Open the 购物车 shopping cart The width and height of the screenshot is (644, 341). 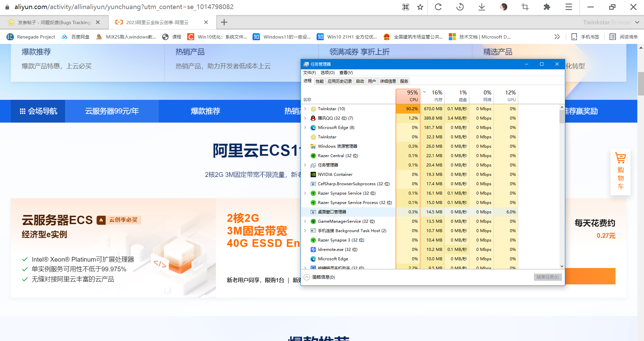click(621, 172)
